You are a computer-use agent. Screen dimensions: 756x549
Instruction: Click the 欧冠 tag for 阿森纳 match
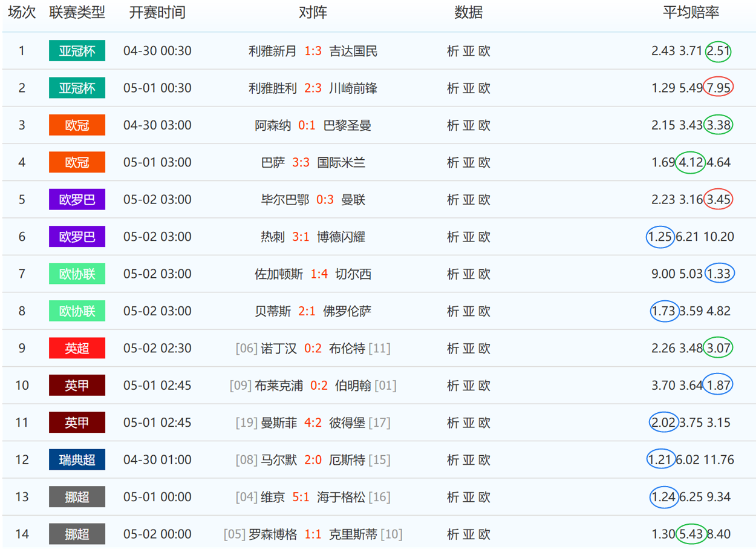click(x=77, y=125)
